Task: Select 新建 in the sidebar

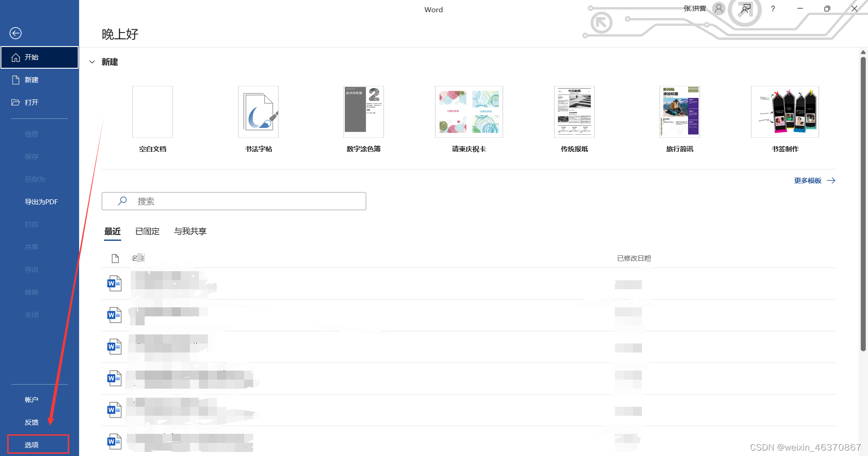Action: (39, 80)
